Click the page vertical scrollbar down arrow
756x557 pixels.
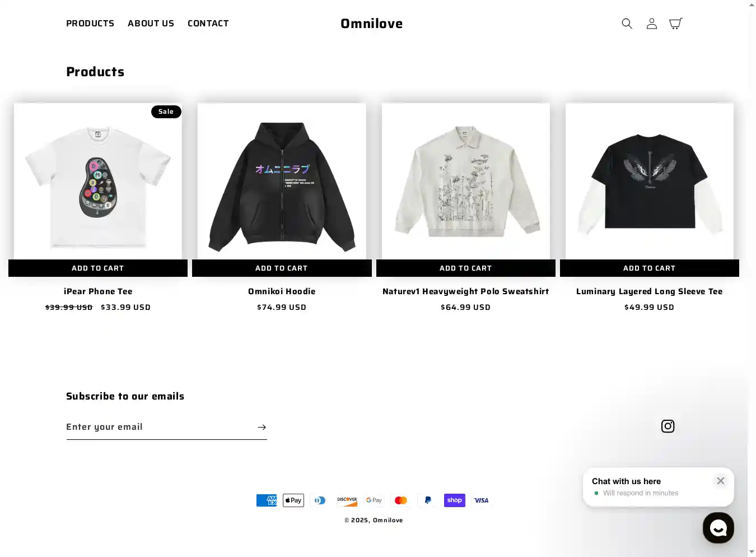tap(752, 552)
